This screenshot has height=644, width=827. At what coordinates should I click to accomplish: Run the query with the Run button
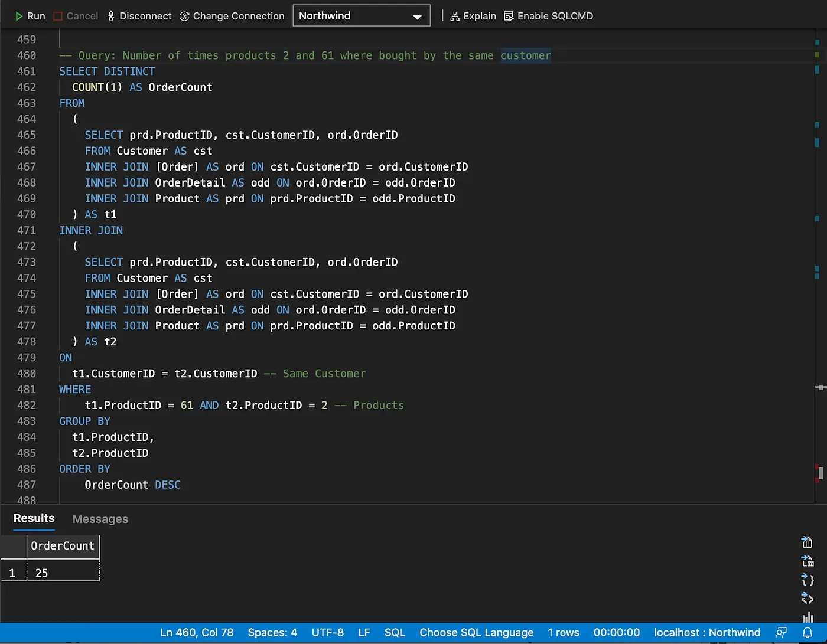coord(30,16)
